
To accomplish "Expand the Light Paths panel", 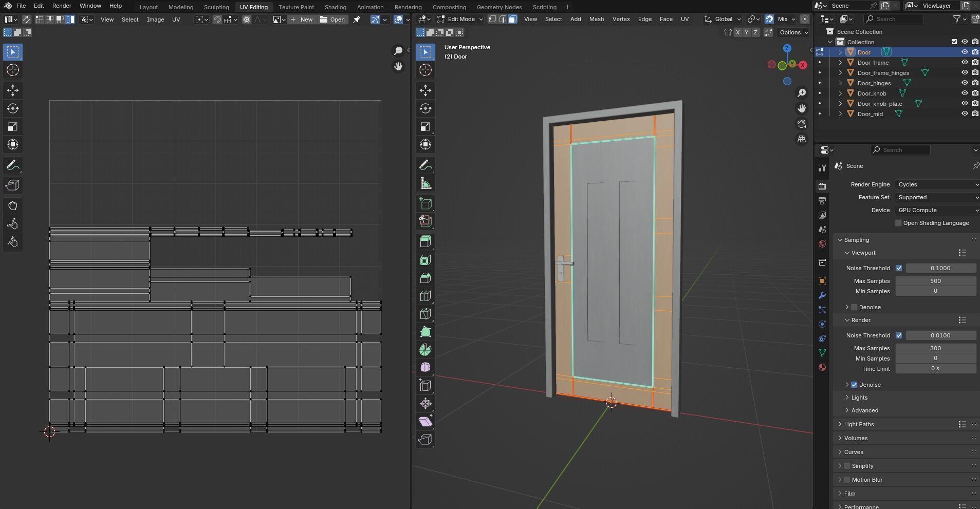I will 858,424.
